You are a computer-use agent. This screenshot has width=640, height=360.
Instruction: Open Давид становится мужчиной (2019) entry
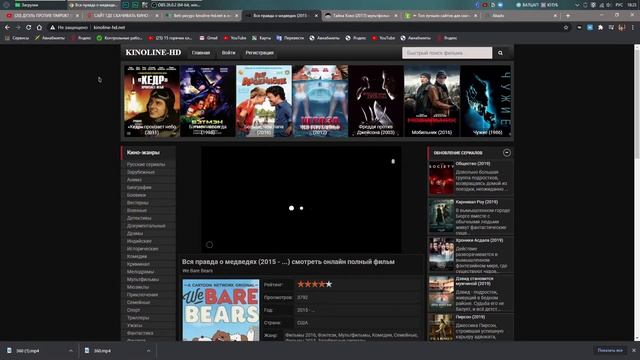[474, 281]
